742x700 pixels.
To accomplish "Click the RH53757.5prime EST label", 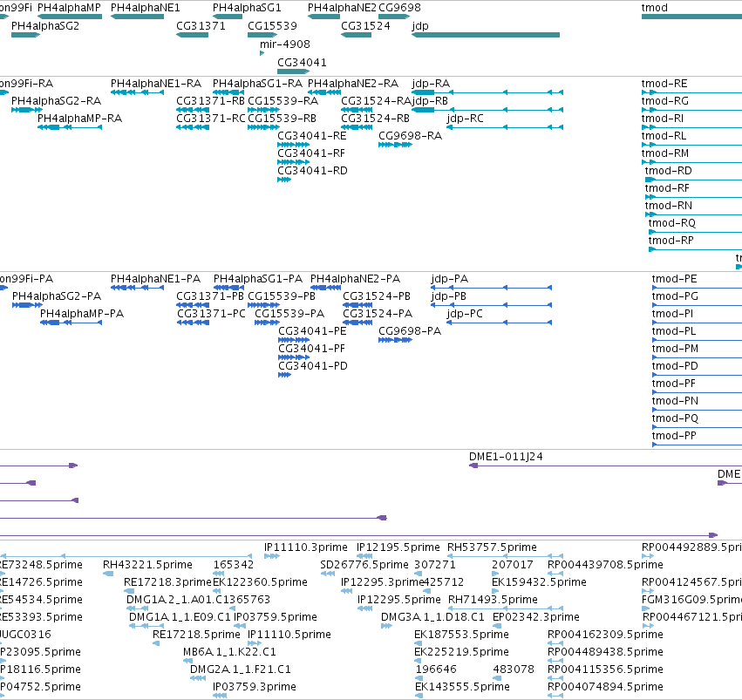I will (x=492, y=547).
